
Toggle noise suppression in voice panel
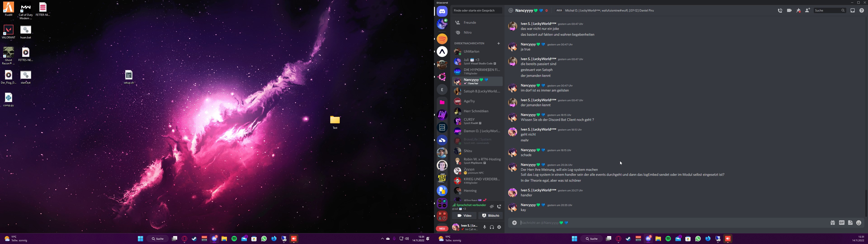tap(492, 206)
